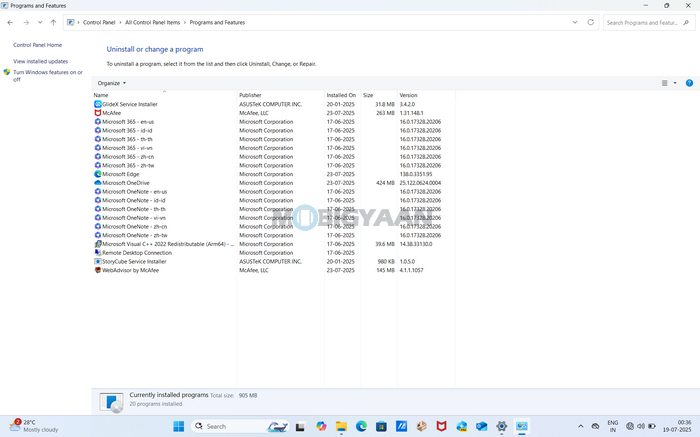The width and height of the screenshot is (700, 437).
Task: Click the chevron after All Control Panel Items
Action: [x=185, y=22]
